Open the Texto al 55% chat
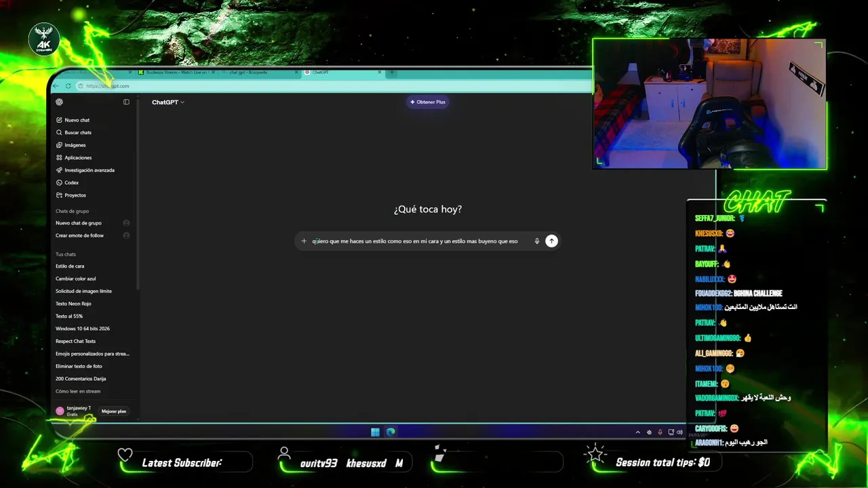868x488 pixels. click(x=69, y=317)
